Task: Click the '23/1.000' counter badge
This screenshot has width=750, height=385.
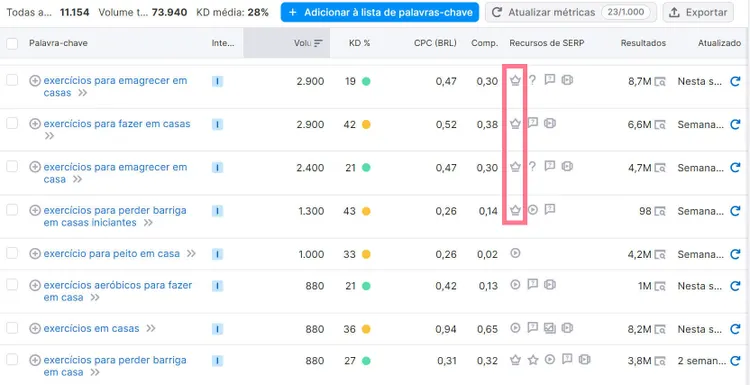Action: [625, 12]
